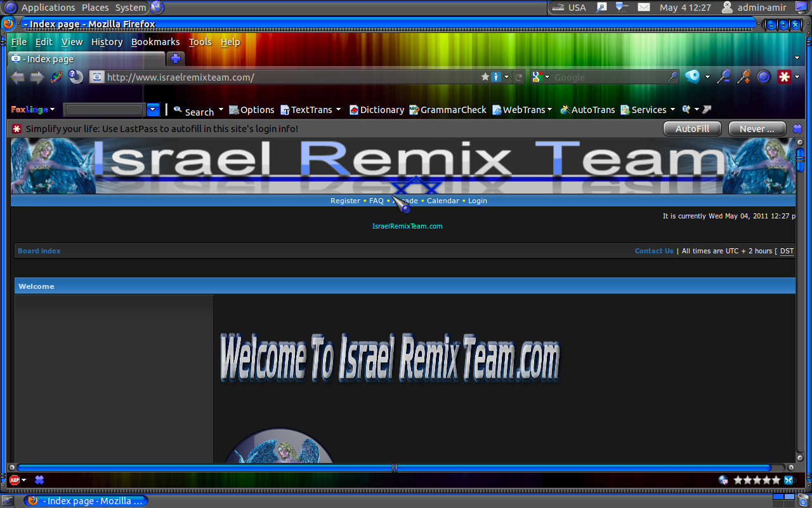This screenshot has height=508, width=812.
Task: Open the Help menu
Action: [230, 42]
